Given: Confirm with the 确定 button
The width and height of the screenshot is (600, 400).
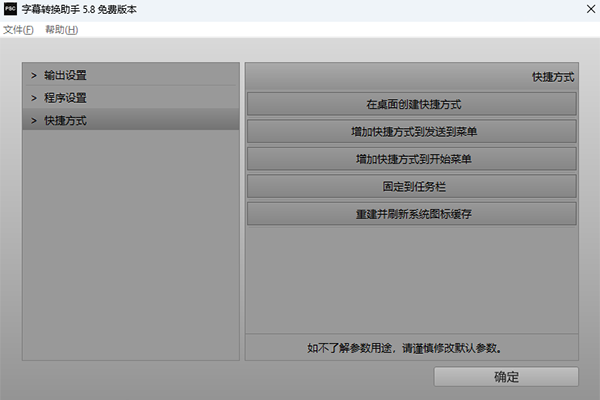Looking at the screenshot, I should click(506, 377).
